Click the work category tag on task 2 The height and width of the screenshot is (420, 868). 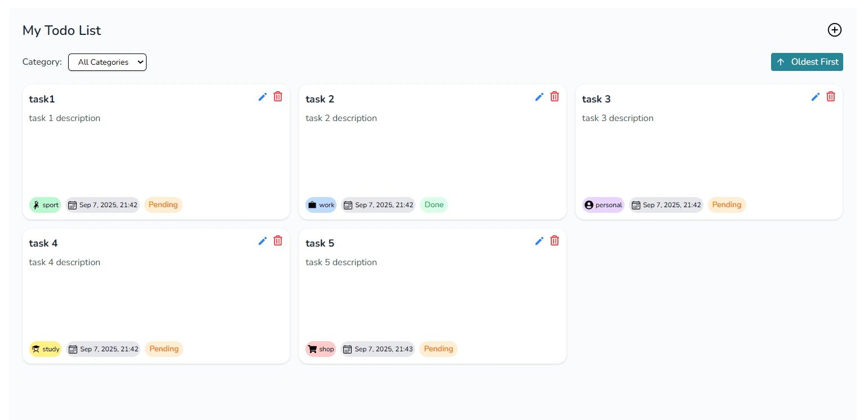321,205
